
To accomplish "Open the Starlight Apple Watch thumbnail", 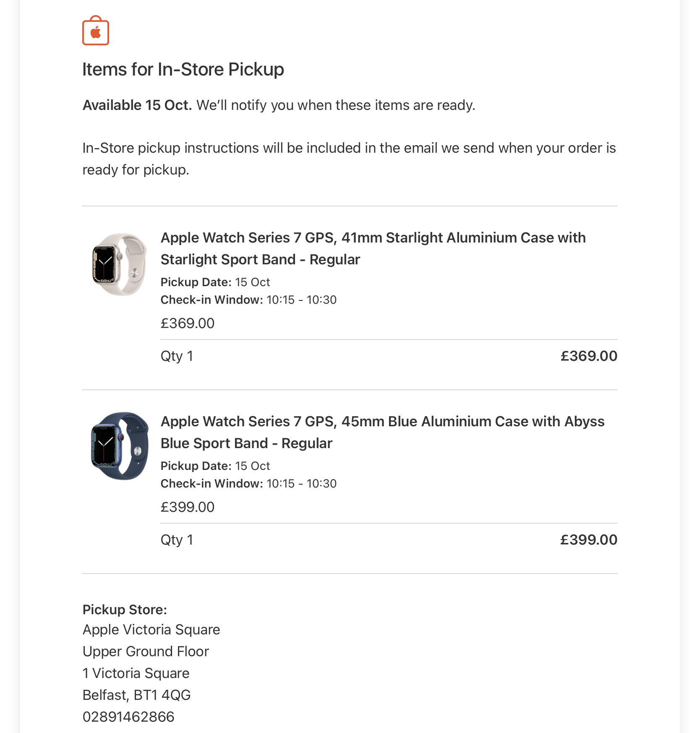I will [x=120, y=264].
